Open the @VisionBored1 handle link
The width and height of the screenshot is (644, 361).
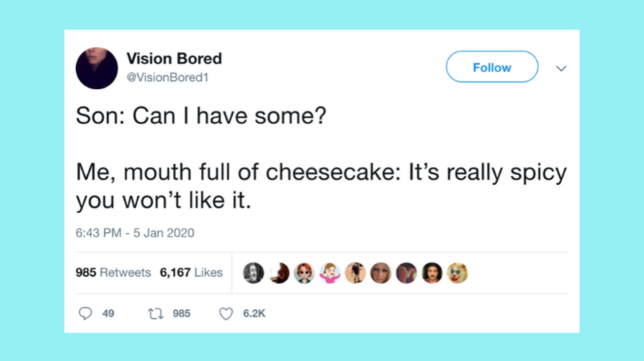pos(167,77)
